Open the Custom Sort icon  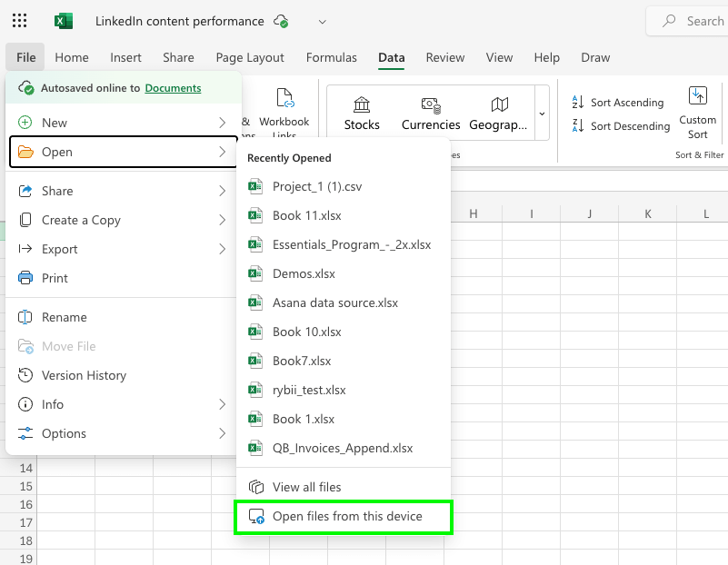(698, 95)
